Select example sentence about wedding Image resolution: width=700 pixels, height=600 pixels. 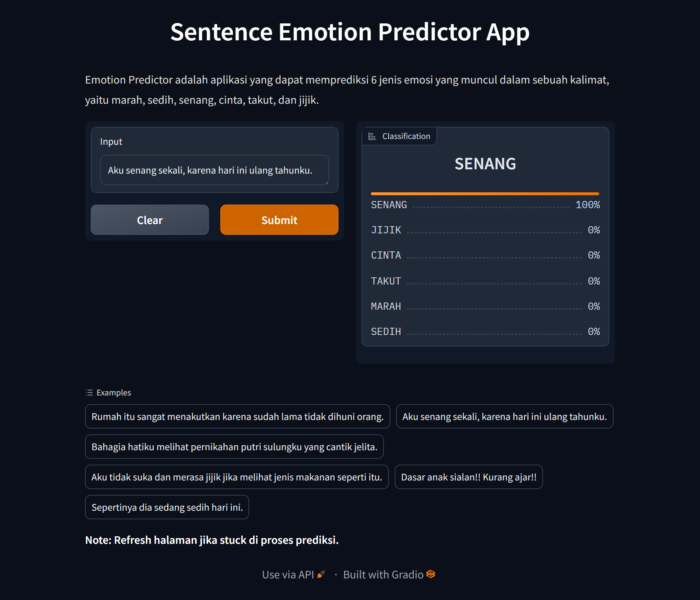tap(237, 446)
